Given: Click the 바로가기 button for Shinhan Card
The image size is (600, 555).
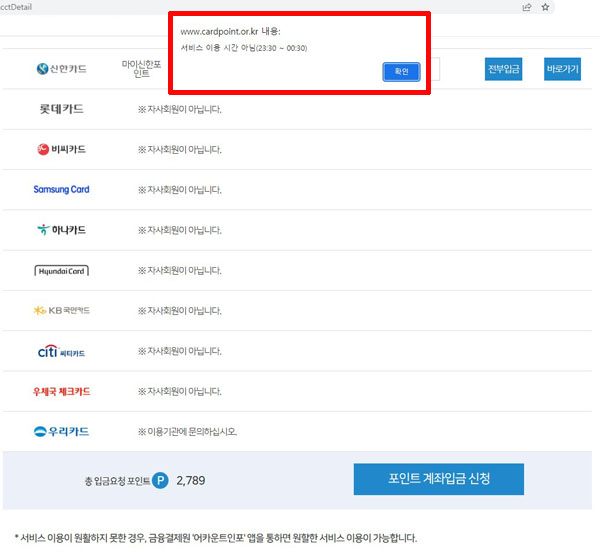Looking at the screenshot, I should click(x=562, y=69).
